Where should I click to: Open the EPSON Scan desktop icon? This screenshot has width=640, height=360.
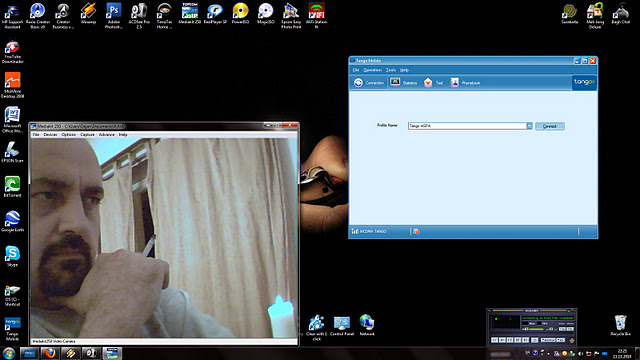(x=12, y=152)
